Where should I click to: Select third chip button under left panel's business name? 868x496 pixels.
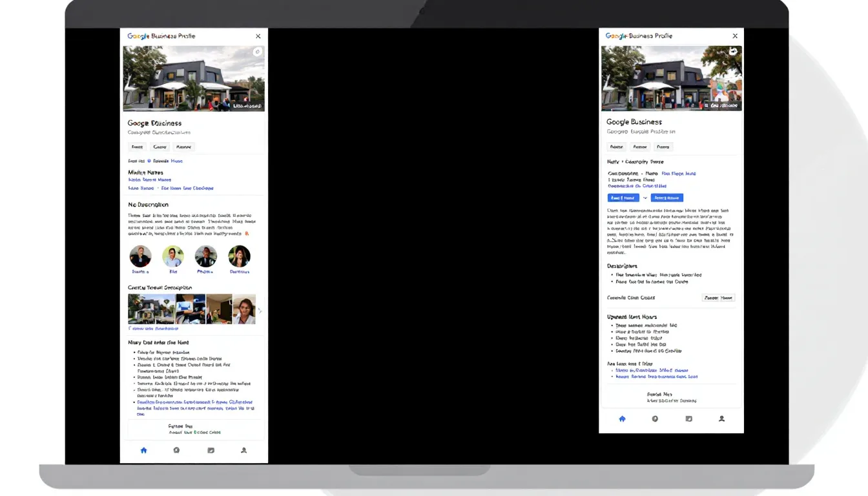(x=184, y=147)
